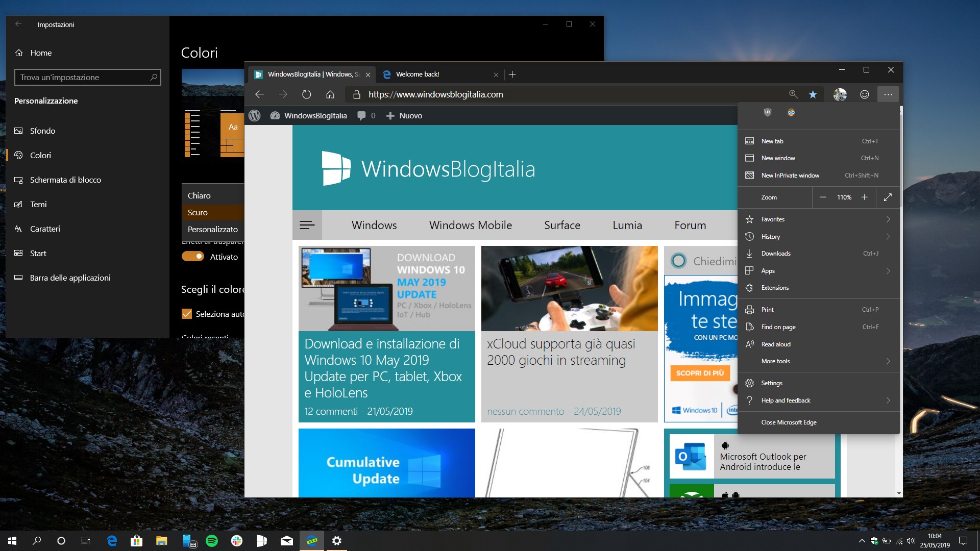Open Schermata di blocco settings

coord(87,180)
